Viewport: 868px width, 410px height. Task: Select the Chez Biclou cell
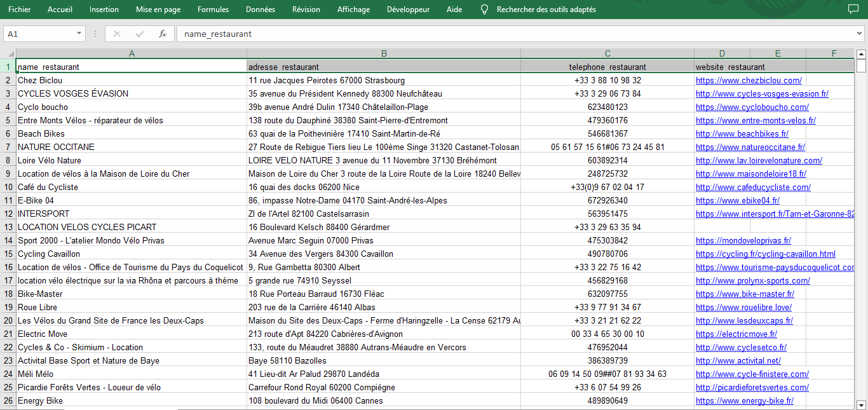coord(132,81)
